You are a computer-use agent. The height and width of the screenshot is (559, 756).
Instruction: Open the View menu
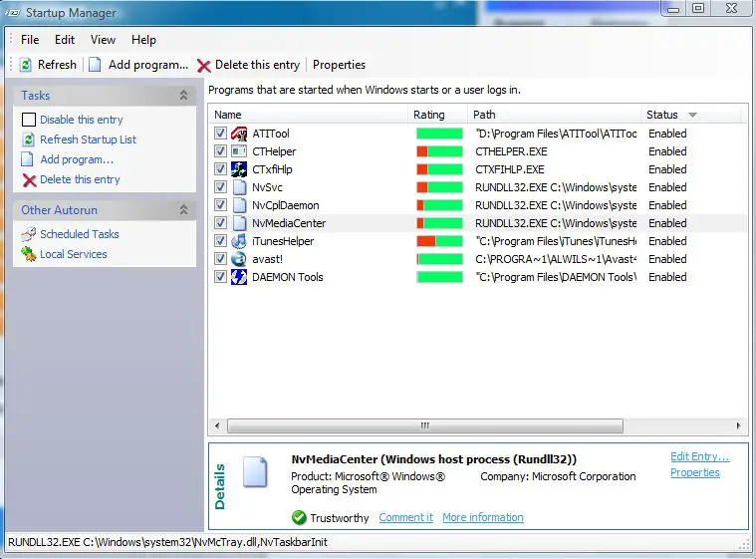tap(104, 40)
